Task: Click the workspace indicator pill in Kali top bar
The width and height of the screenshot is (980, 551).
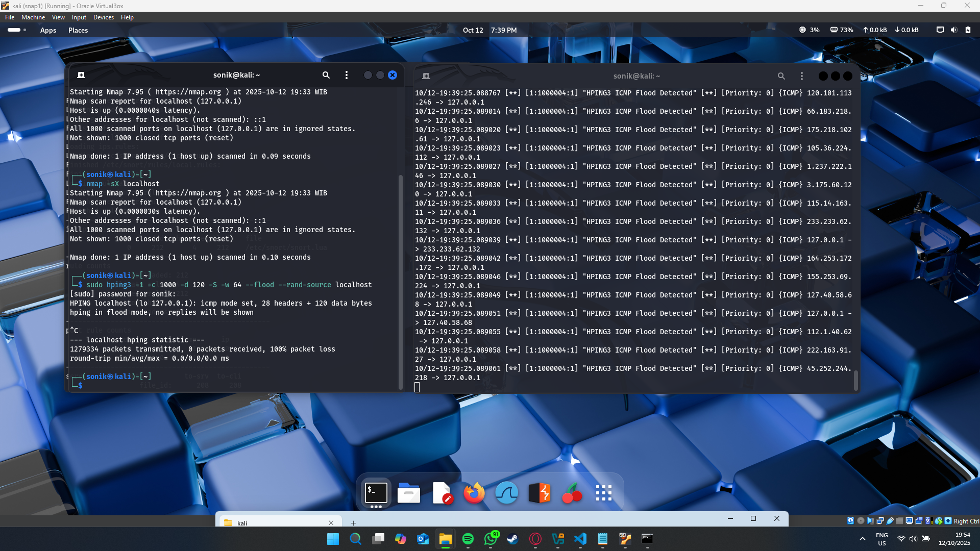Action: pos(14,30)
